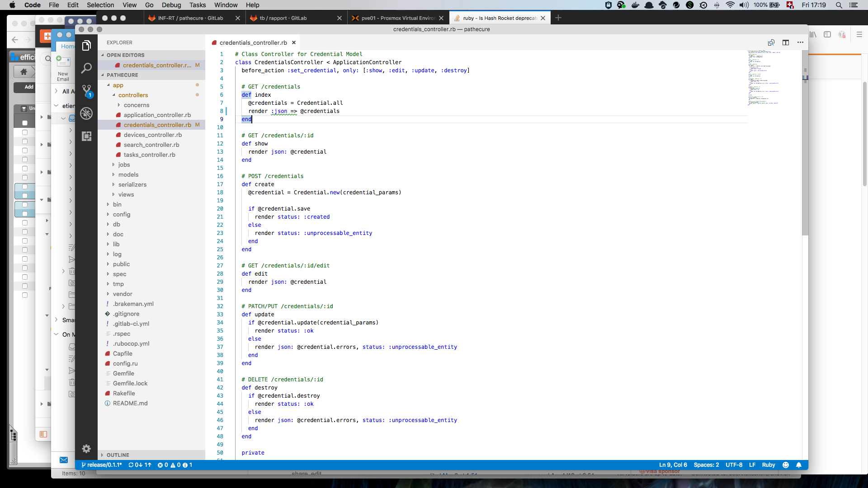Viewport: 868px width, 488px height.
Task: Collapse the controllers folder
Action: 133,95
